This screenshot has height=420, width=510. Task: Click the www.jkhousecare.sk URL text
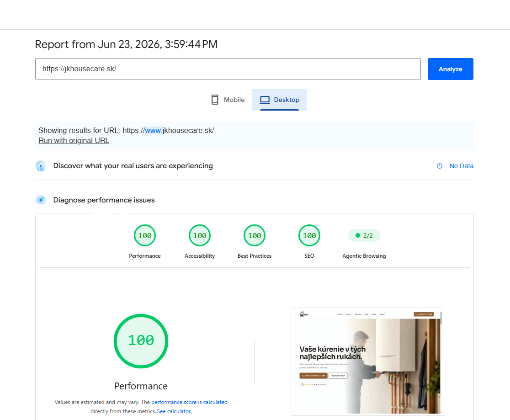(x=168, y=130)
